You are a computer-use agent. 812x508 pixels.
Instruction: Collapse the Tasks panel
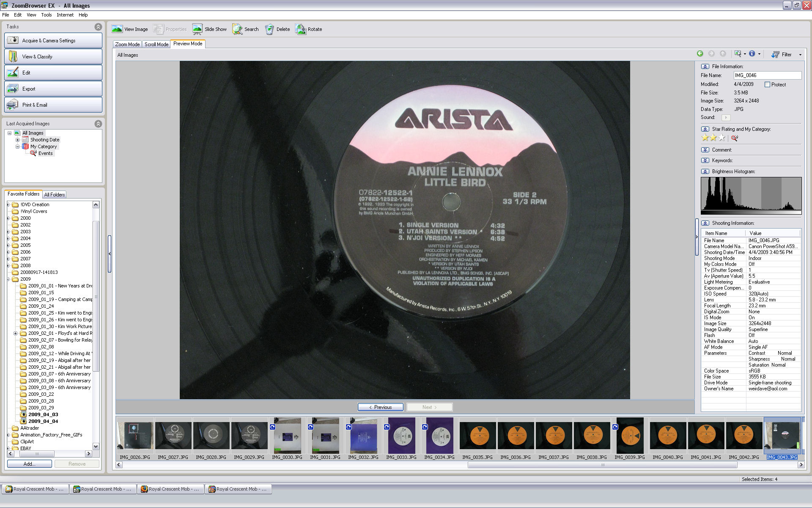[x=98, y=27]
